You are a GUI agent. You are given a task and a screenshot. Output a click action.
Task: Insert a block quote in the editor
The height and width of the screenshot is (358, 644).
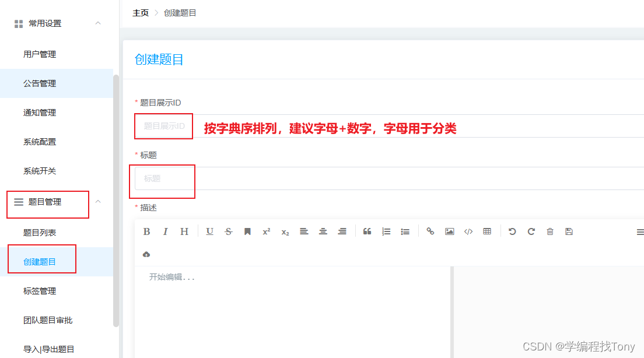[x=367, y=231]
